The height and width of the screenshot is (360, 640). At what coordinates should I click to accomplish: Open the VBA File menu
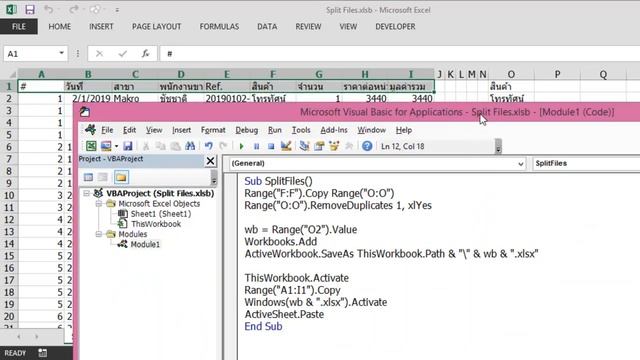[107, 130]
